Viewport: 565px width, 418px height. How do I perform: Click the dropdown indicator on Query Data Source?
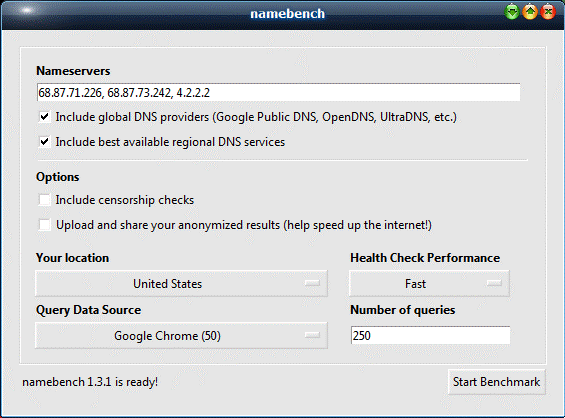(312, 335)
